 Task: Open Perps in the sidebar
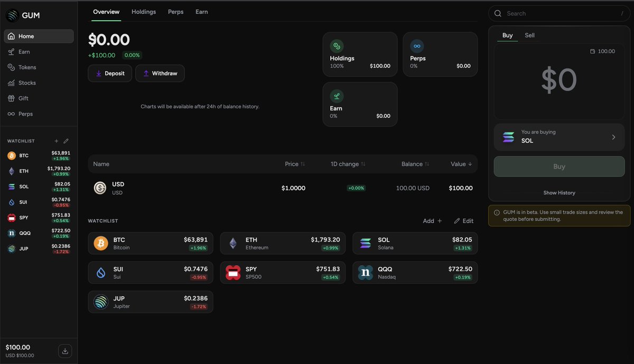click(x=39, y=114)
